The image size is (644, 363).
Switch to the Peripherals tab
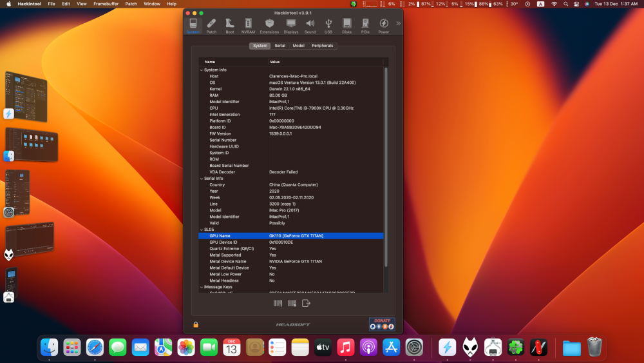click(x=323, y=46)
